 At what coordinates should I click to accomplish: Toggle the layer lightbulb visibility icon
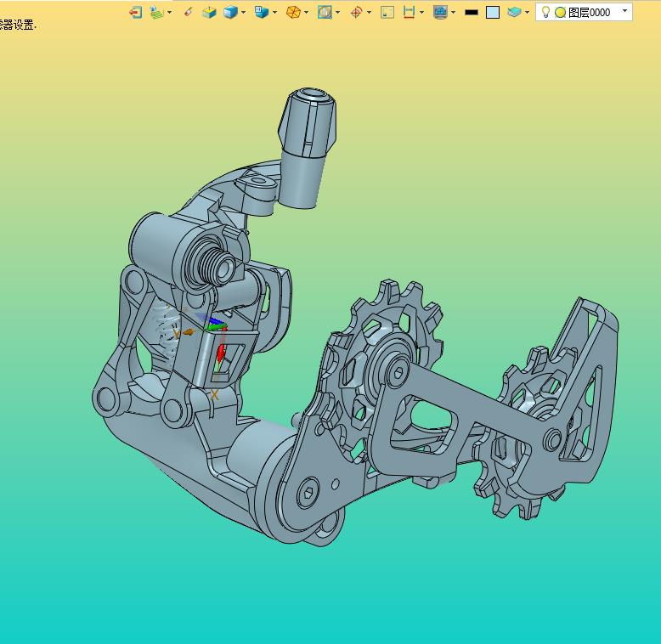(x=546, y=12)
